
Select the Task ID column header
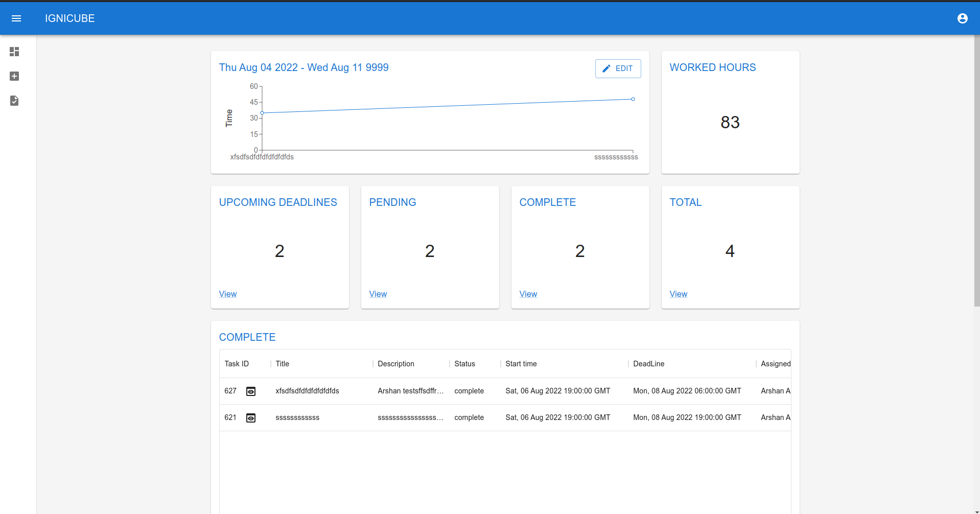pos(236,364)
